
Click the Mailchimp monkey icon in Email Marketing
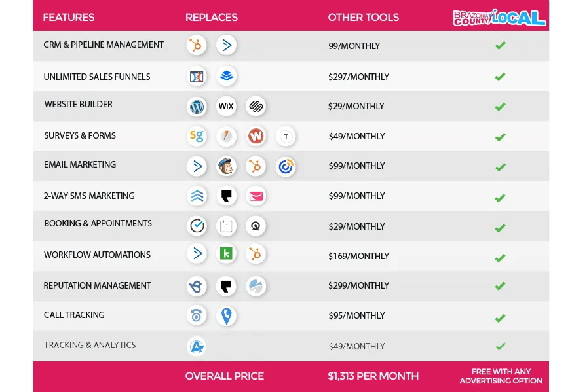point(226,167)
